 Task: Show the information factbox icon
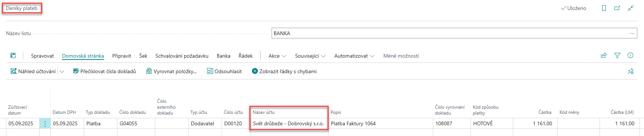click(630, 55)
